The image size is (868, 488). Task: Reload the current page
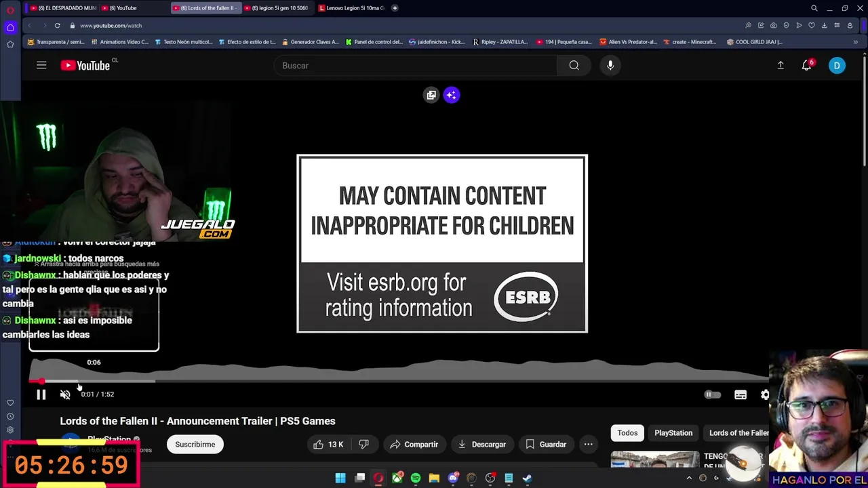[57, 26]
